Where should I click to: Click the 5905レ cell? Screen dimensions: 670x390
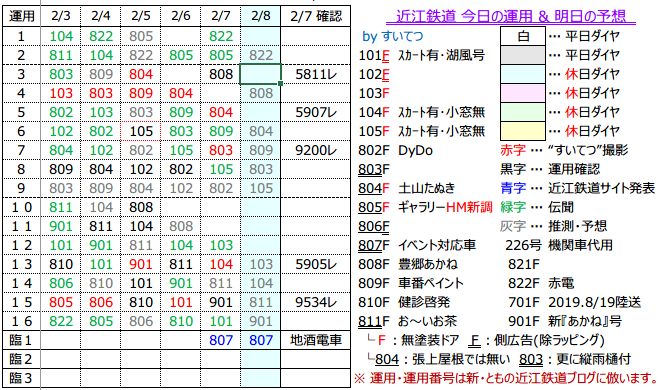(x=316, y=264)
